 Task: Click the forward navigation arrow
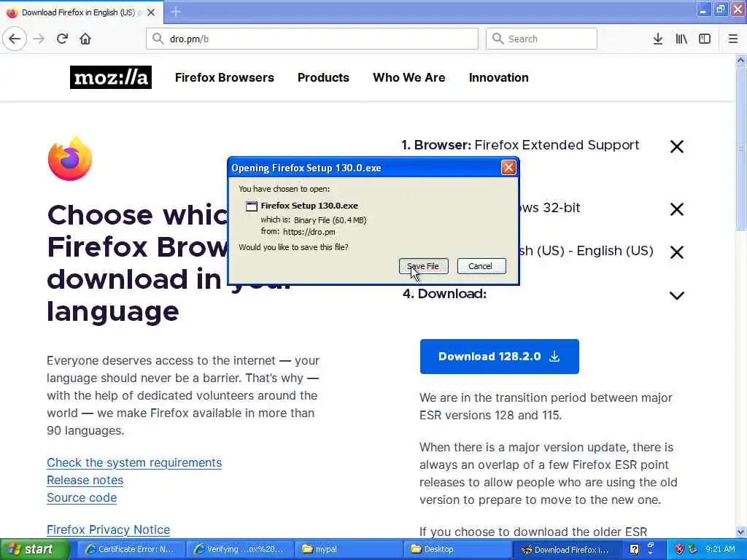[39, 39]
